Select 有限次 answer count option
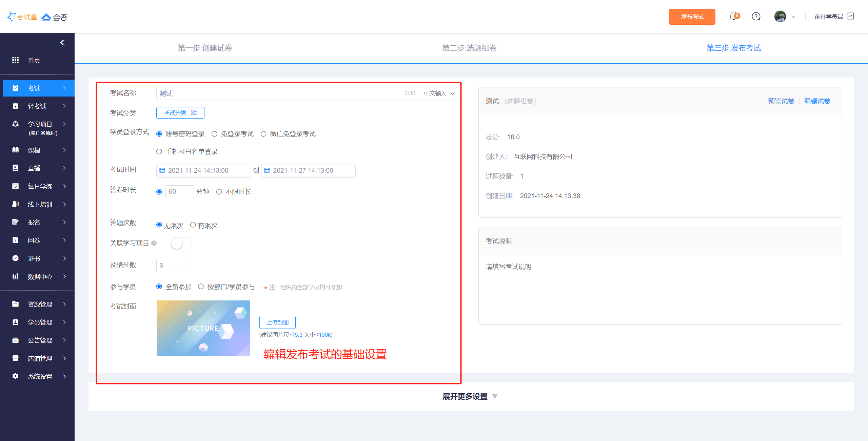The image size is (868, 441). click(193, 225)
